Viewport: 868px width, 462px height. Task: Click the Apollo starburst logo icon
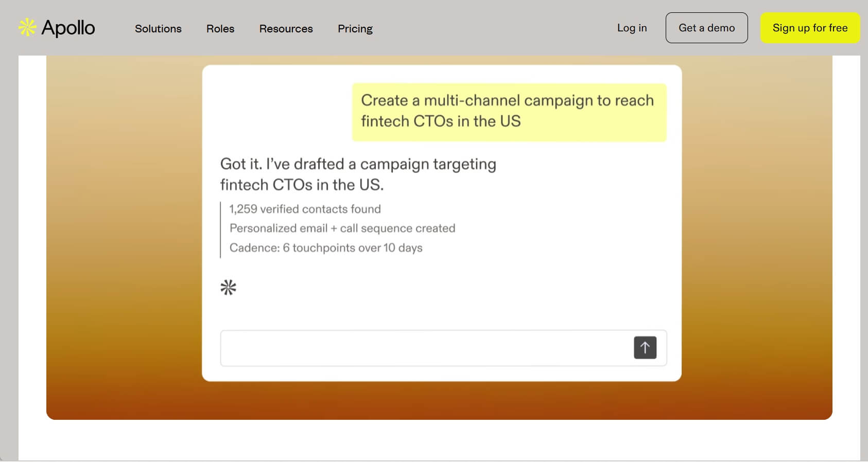point(27,27)
